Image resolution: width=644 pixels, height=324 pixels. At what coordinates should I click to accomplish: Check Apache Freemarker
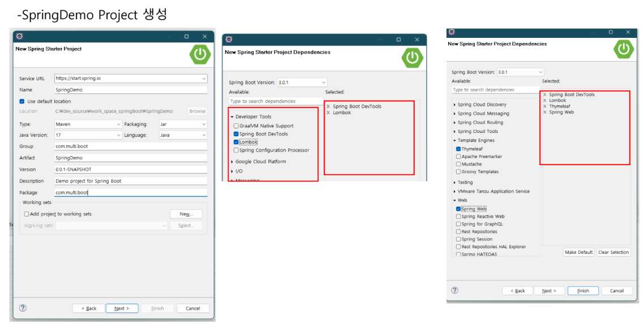[458, 156]
